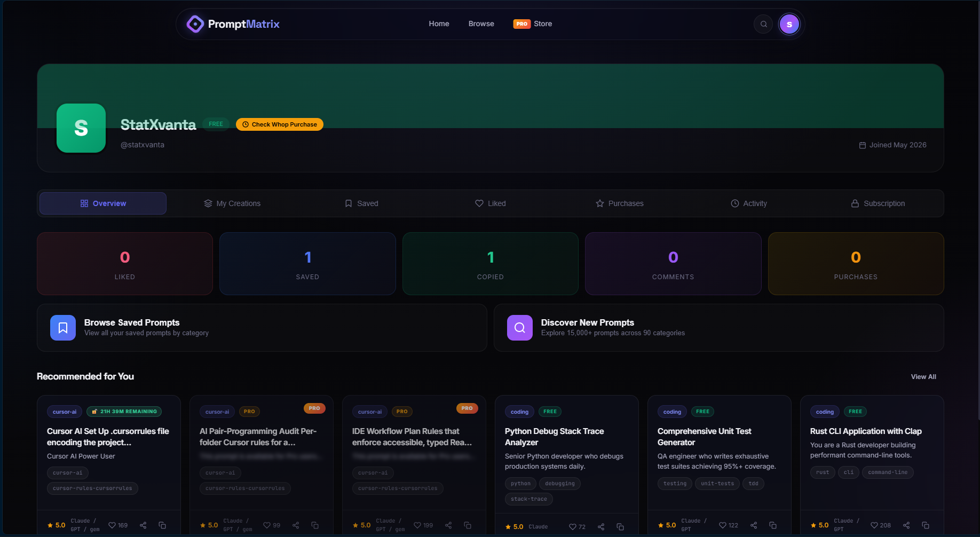Click the Browse Saved Prompts bookmark icon
The image size is (980, 537).
click(63, 328)
